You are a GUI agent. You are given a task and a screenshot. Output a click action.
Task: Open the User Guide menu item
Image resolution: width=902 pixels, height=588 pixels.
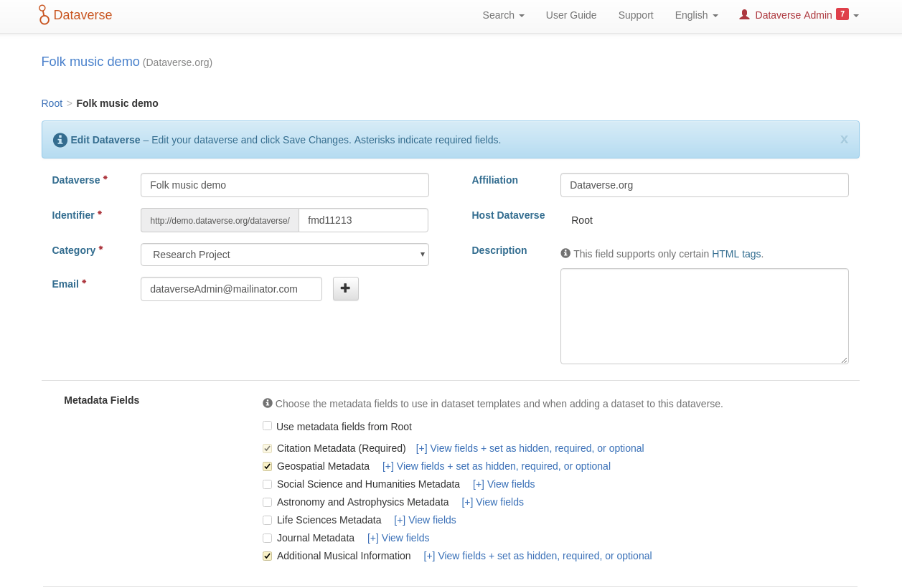click(x=571, y=15)
